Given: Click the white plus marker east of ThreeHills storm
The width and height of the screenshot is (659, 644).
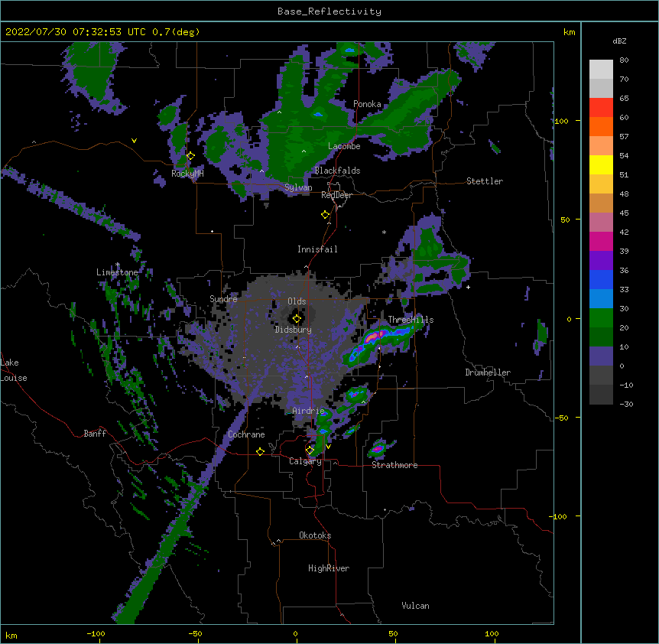Looking at the screenshot, I should pyautogui.click(x=468, y=287).
